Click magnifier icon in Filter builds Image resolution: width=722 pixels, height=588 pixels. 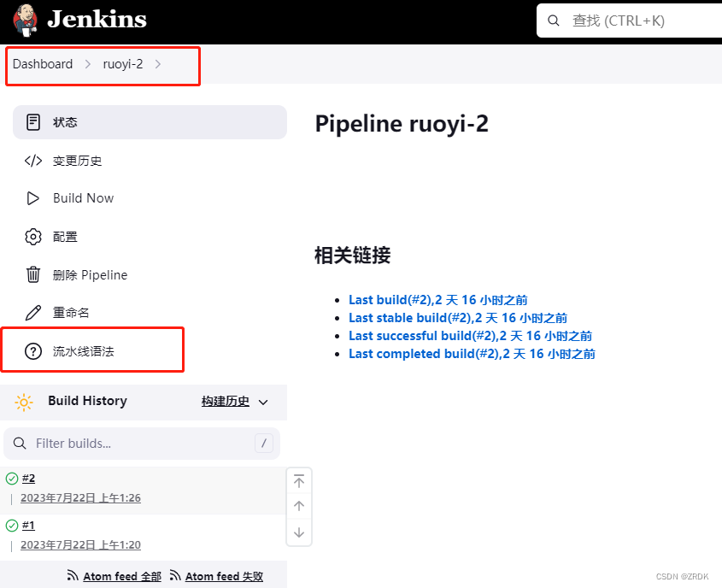20,444
